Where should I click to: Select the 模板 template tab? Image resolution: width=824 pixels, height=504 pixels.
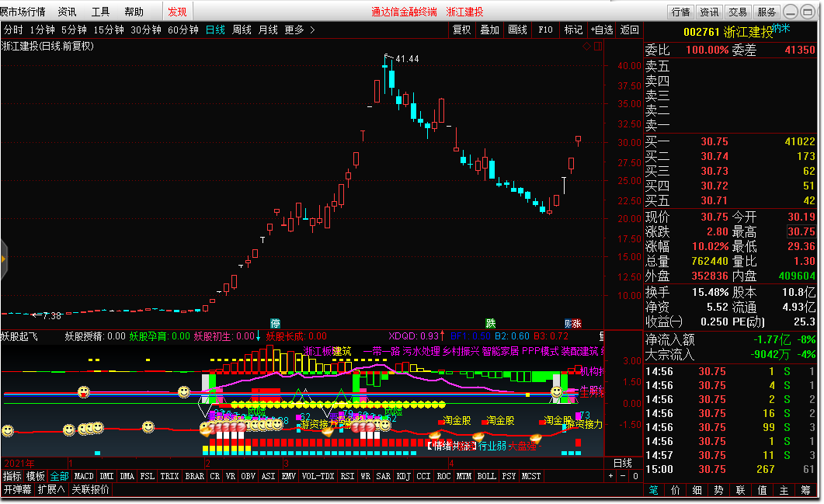tap(36, 476)
